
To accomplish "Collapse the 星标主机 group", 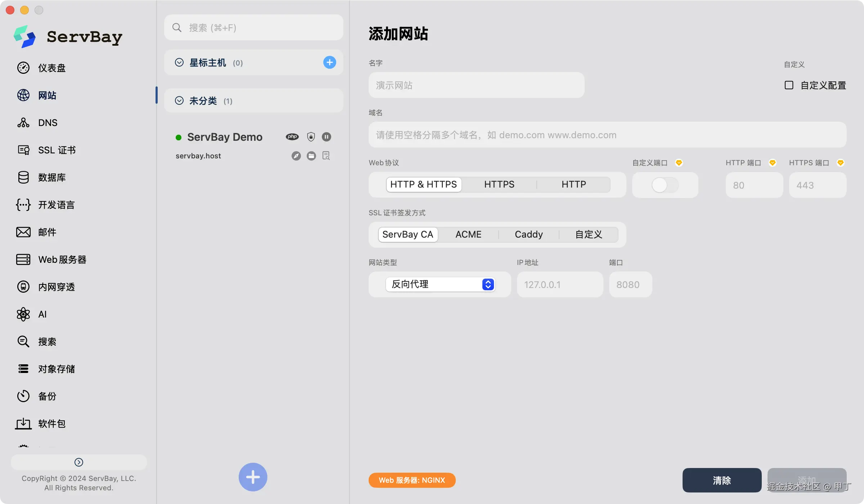I will (179, 62).
